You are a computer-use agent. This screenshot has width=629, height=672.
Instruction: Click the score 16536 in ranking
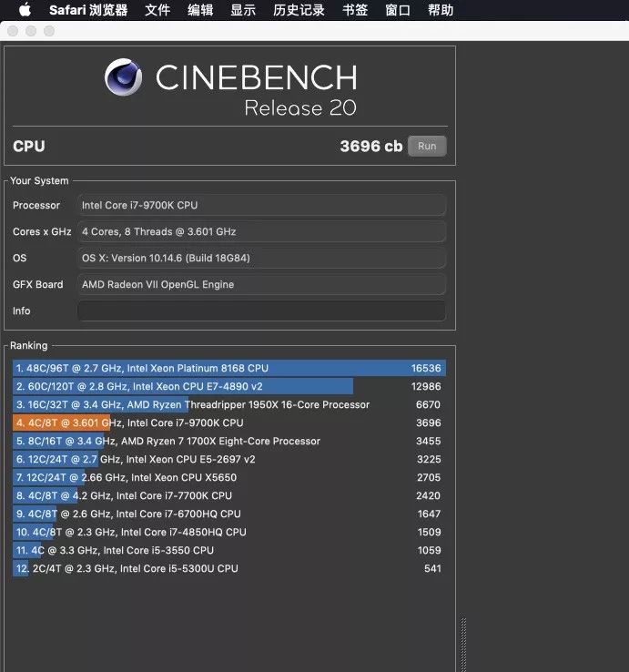click(426, 368)
